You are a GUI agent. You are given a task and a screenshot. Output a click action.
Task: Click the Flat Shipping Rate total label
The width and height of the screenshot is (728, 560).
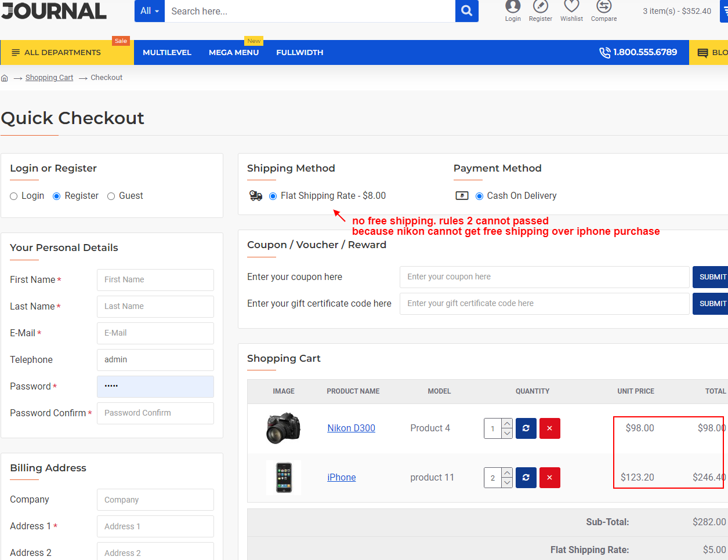[x=589, y=550]
